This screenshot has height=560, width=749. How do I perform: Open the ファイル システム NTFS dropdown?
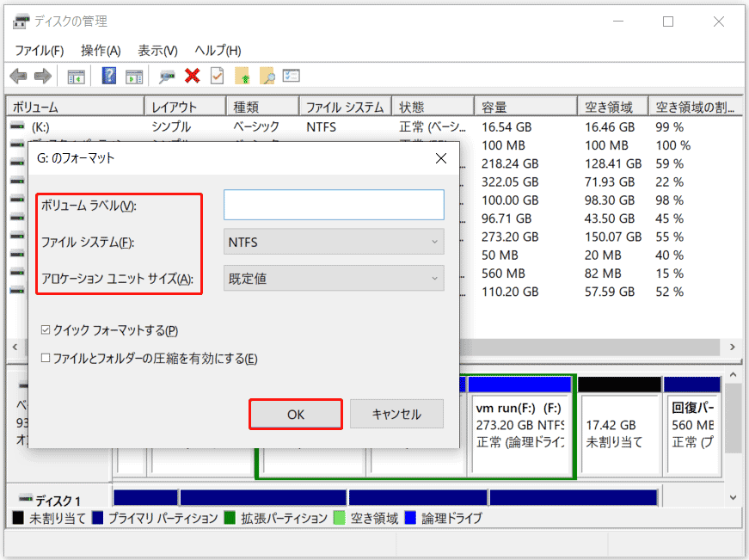coord(334,242)
